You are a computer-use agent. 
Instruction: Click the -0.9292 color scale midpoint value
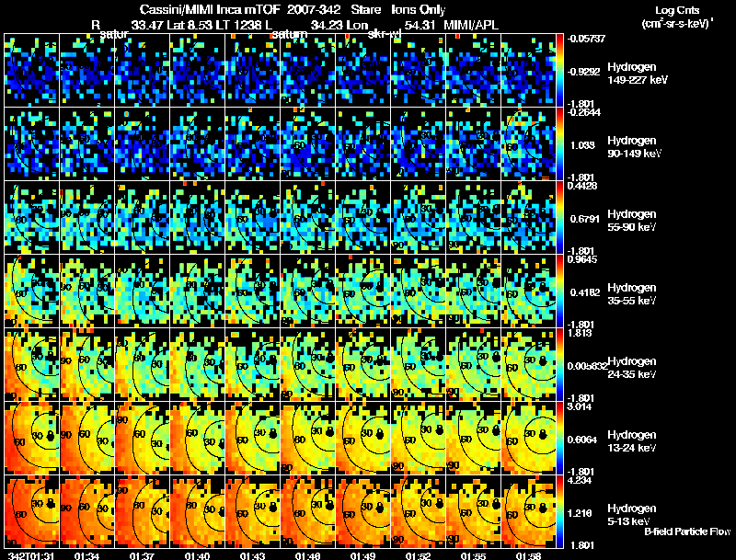point(584,72)
